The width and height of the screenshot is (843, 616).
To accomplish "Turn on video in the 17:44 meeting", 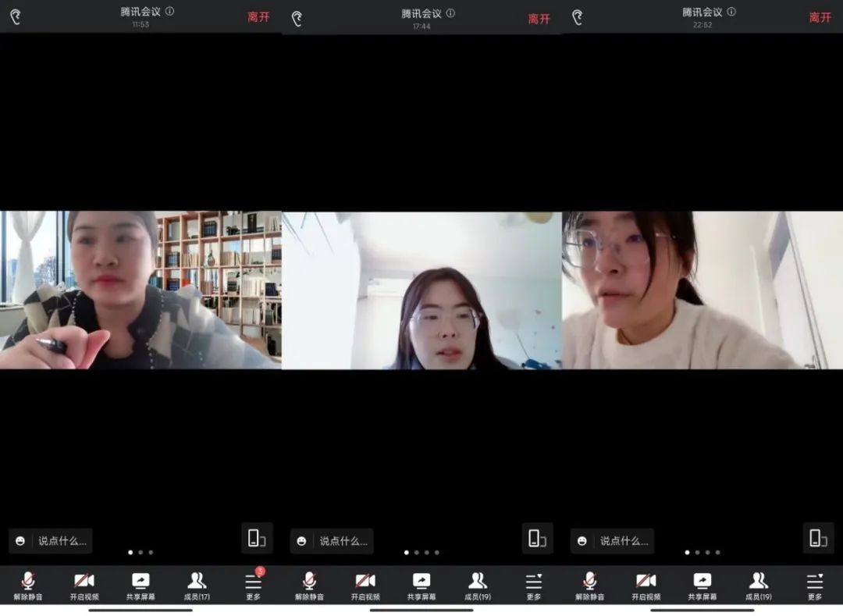I will pos(365,585).
